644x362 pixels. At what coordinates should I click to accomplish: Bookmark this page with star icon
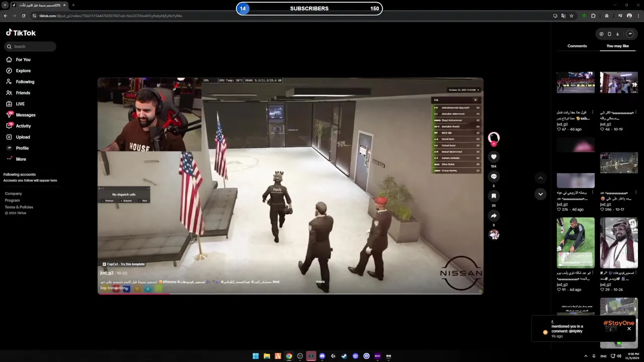point(572,16)
